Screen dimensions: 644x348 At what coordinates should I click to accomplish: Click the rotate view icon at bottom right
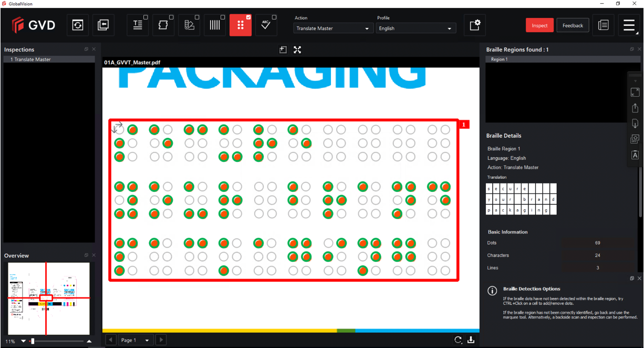point(458,340)
